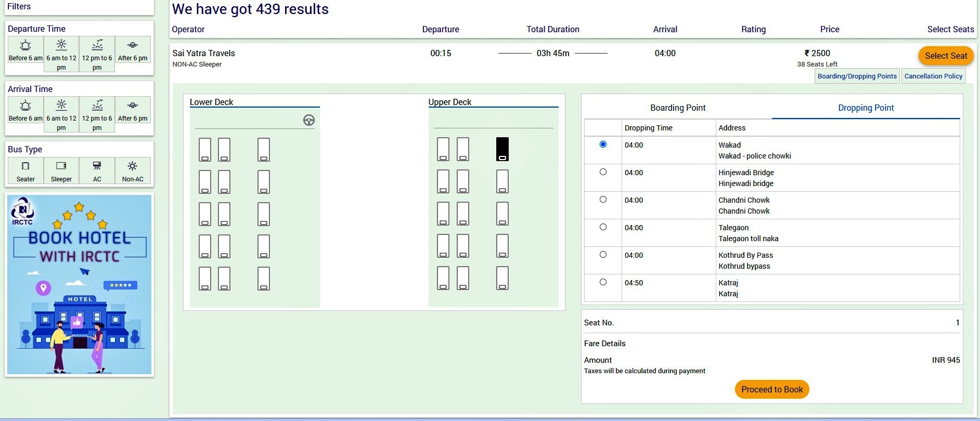Select Katraj dropping point radio button
Viewport: 980px width, 421px height.
[603, 282]
